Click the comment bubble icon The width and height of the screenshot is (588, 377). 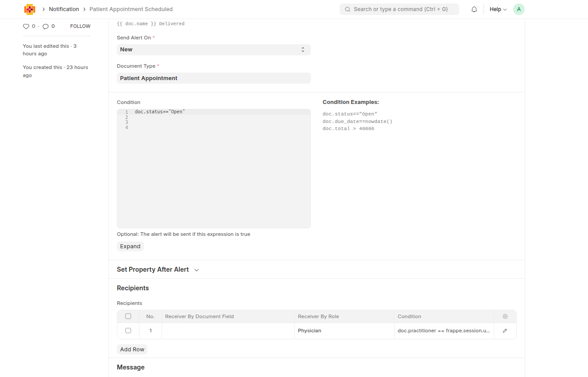[x=46, y=27]
